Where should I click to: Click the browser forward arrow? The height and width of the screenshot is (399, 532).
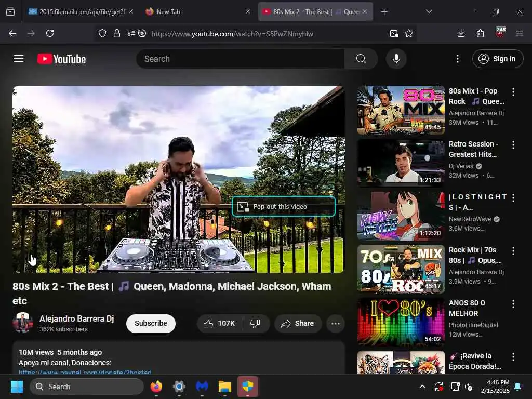point(31,33)
